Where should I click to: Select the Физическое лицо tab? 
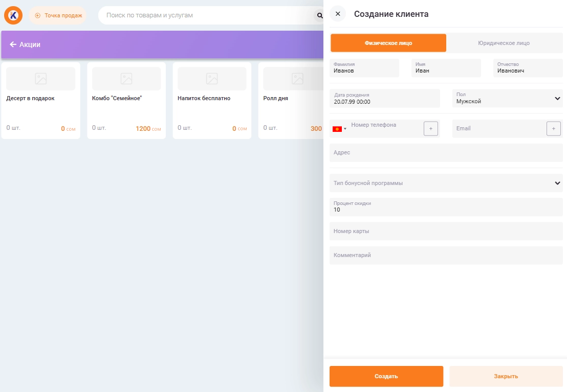coord(388,43)
